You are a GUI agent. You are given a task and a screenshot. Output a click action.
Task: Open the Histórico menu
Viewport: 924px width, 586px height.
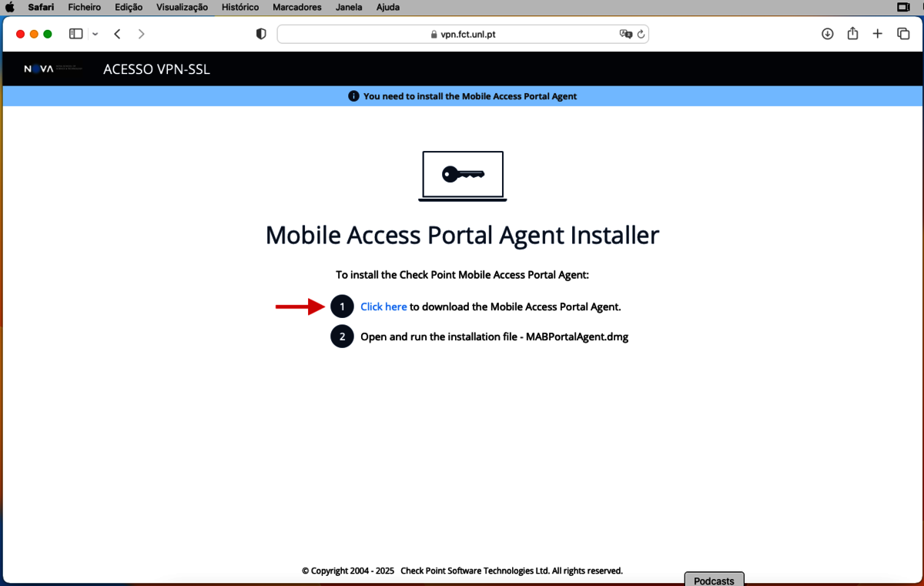pos(240,7)
